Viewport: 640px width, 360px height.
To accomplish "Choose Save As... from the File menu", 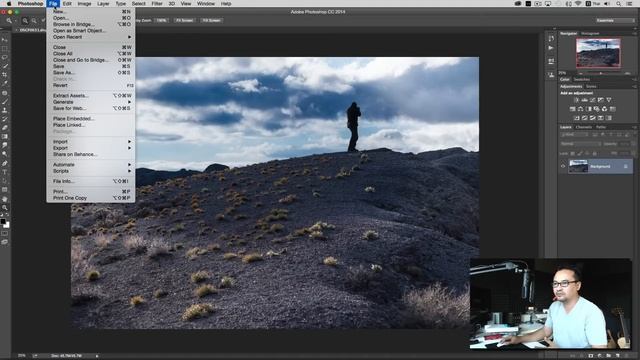I will point(91,73).
